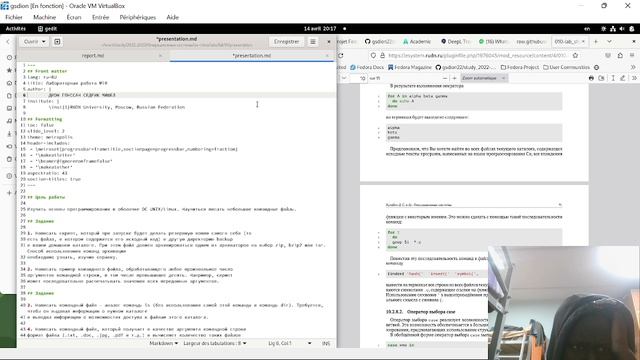This screenshot has width=640, height=360.
Task: Click the Music icon in left sidebar
Action: point(9,121)
